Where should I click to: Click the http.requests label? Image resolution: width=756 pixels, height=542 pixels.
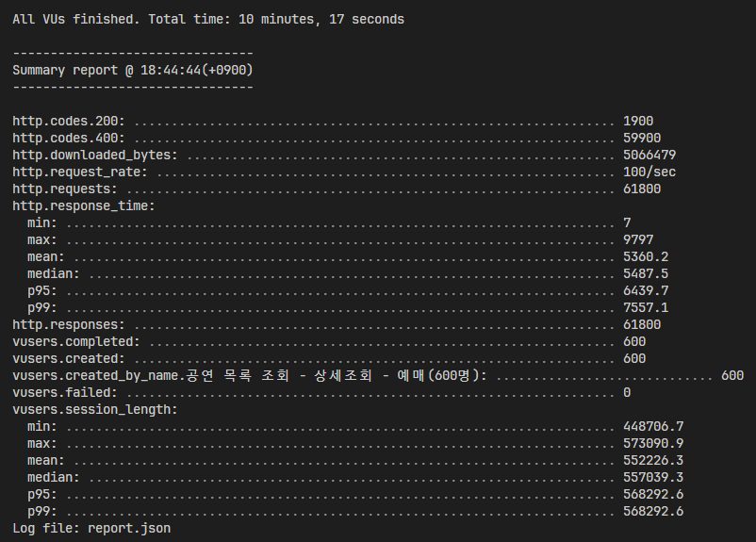pyautogui.click(x=65, y=189)
